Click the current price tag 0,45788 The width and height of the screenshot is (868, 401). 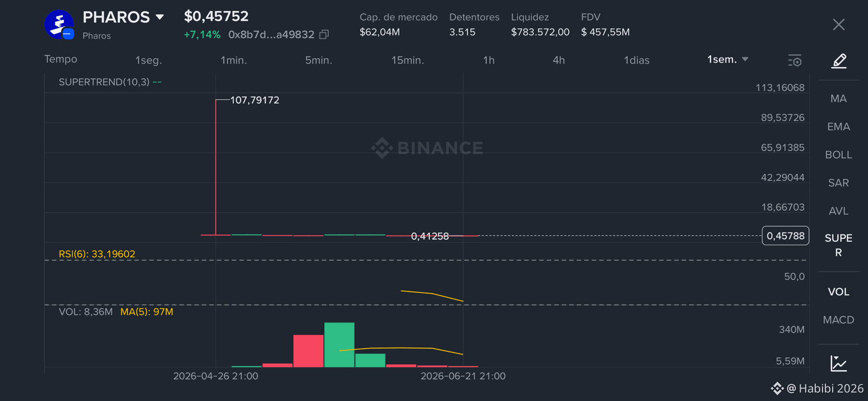pyautogui.click(x=785, y=236)
